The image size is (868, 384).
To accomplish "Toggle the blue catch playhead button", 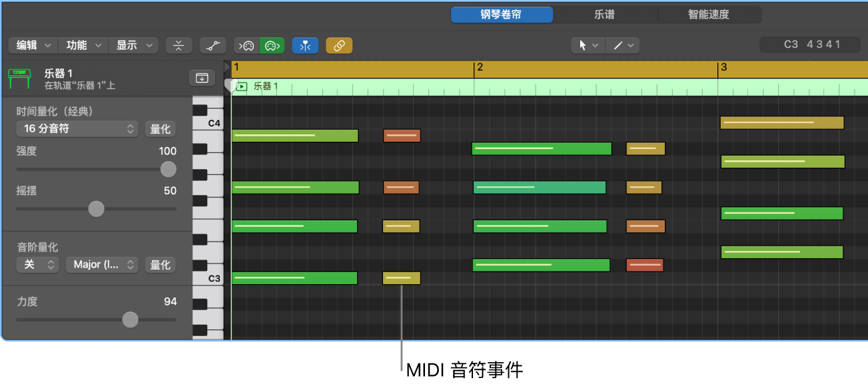I will click(x=305, y=45).
